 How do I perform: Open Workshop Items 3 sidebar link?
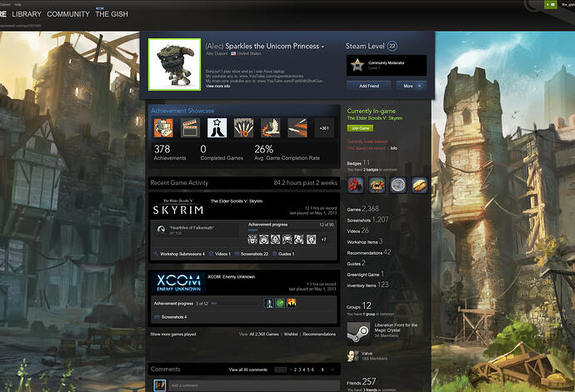(365, 241)
